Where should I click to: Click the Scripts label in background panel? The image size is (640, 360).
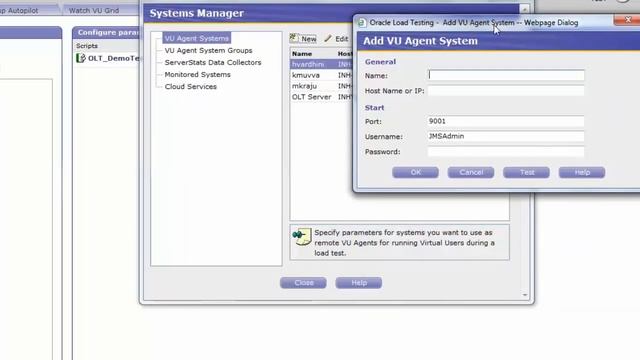[87, 46]
